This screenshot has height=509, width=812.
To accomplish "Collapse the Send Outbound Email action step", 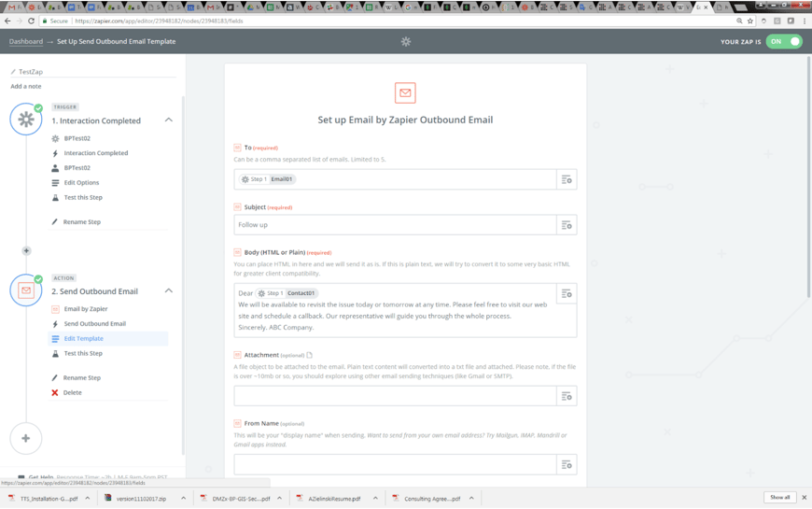I will pos(169,290).
